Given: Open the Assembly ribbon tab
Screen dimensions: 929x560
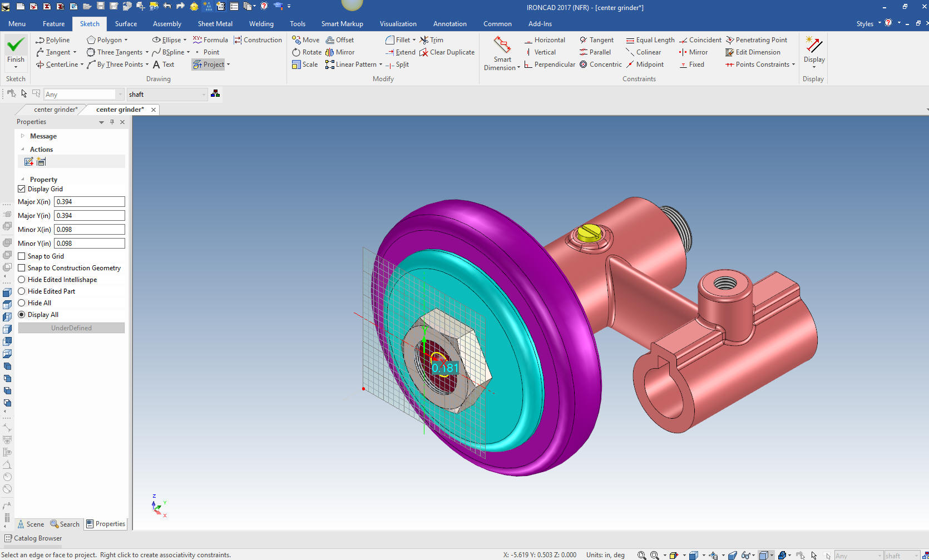Looking at the screenshot, I should coord(167,24).
